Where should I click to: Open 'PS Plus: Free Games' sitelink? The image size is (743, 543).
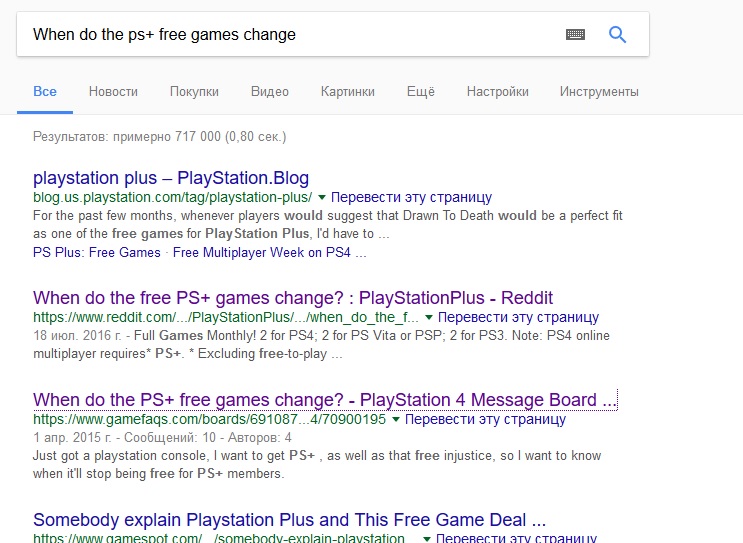coord(97,253)
